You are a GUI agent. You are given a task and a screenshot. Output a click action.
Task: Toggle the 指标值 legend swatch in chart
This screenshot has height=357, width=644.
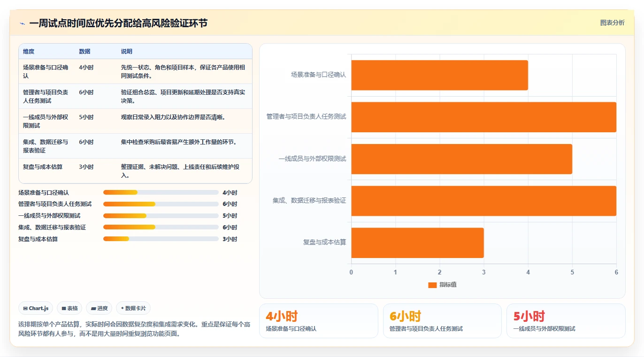(432, 285)
